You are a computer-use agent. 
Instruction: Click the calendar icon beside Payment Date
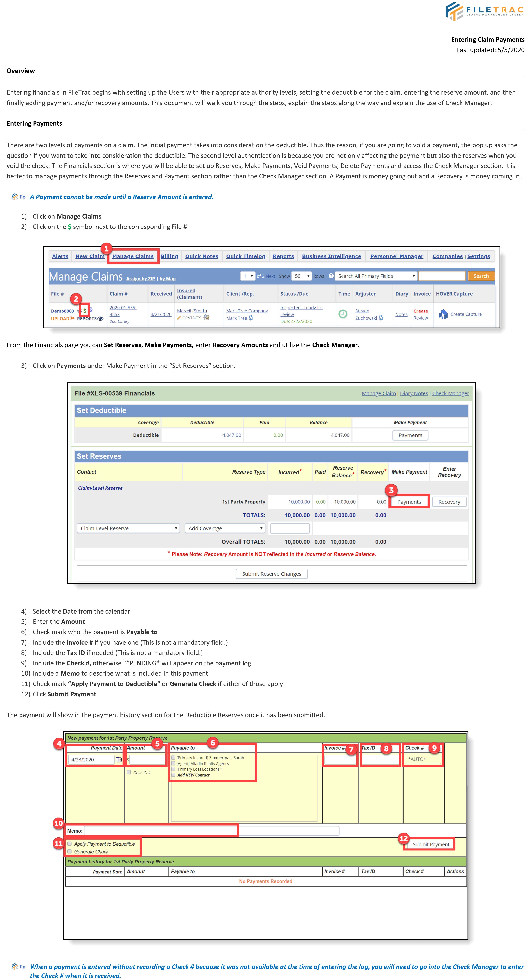click(118, 760)
